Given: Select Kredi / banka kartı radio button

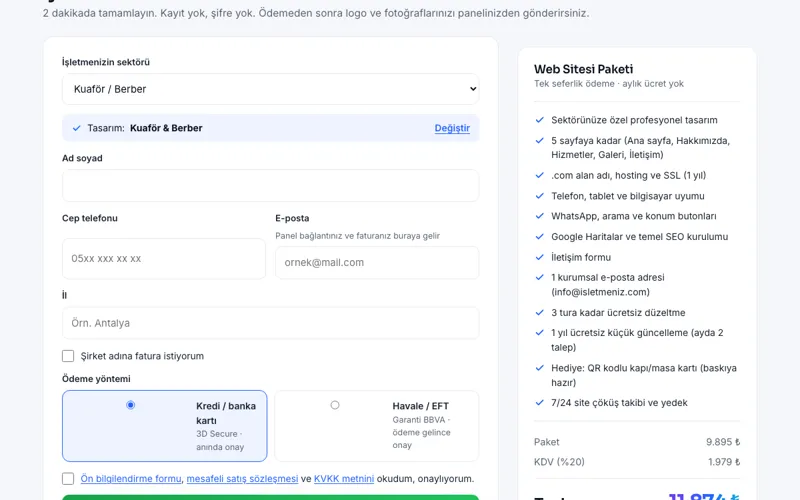Looking at the screenshot, I should [131, 405].
